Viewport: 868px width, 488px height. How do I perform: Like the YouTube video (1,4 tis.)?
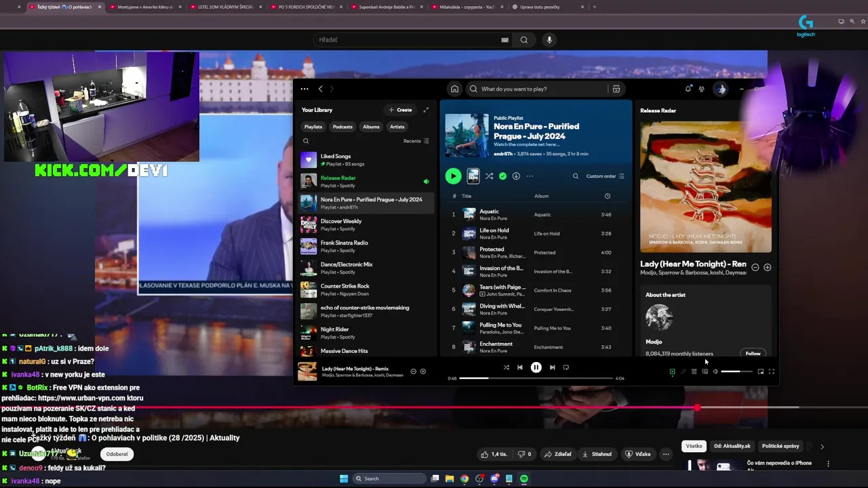coord(494,454)
